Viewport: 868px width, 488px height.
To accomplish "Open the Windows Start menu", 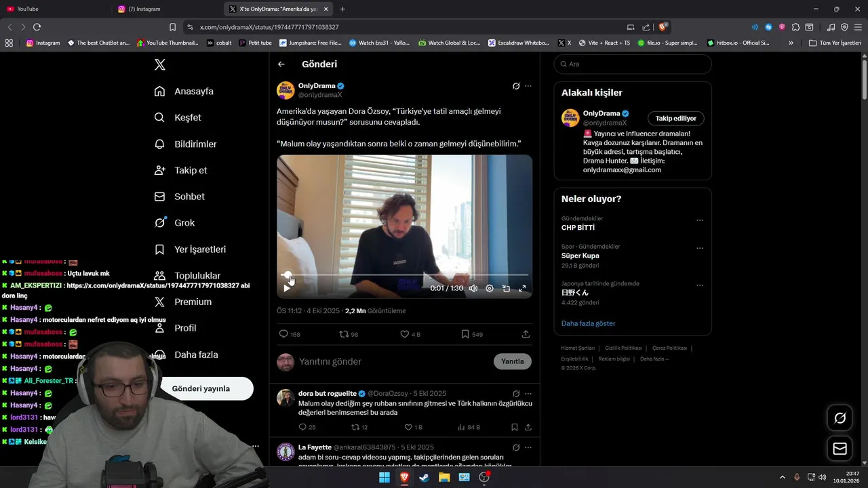I will pos(384,477).
